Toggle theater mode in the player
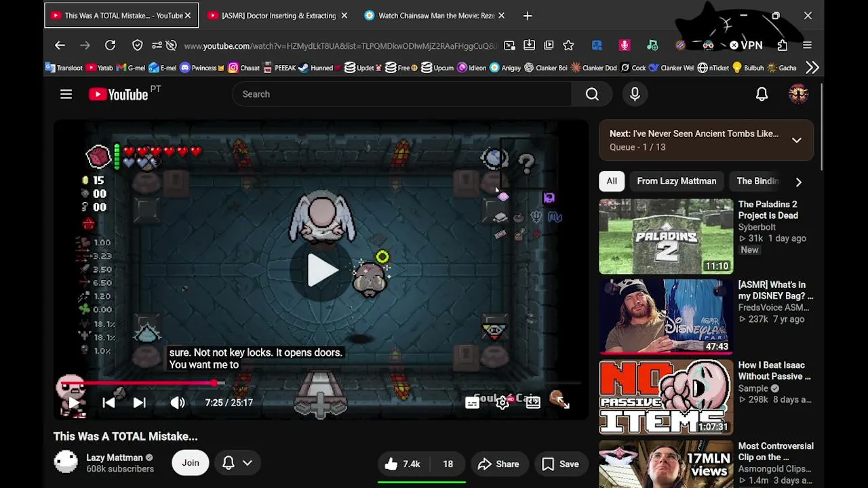This screenshot has width=868, height=488. (533, 403)
